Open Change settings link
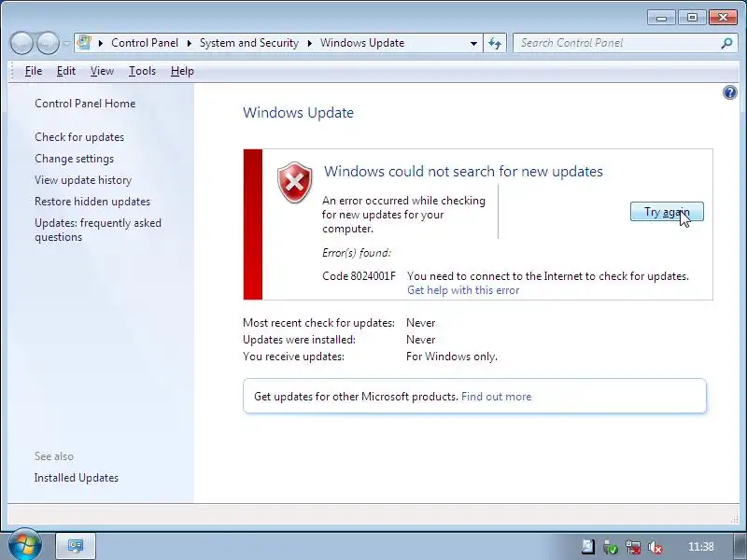747x560 pixels. pos(74,159)
